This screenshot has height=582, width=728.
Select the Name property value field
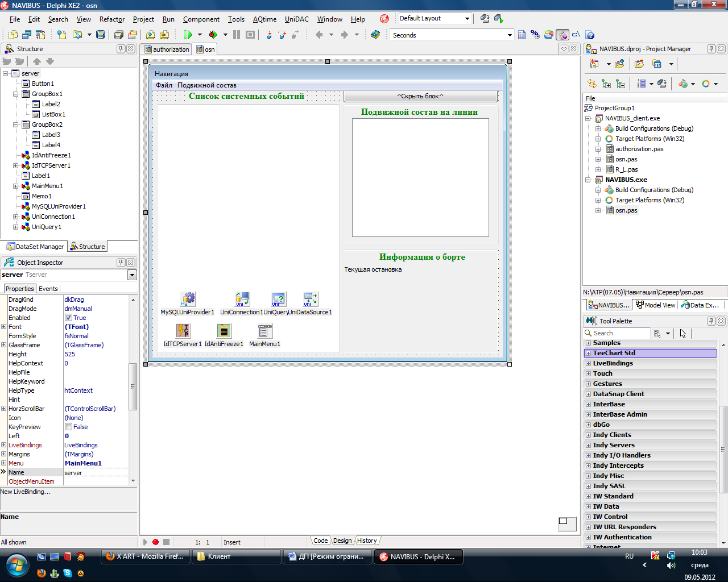click(x=96, y=472)
